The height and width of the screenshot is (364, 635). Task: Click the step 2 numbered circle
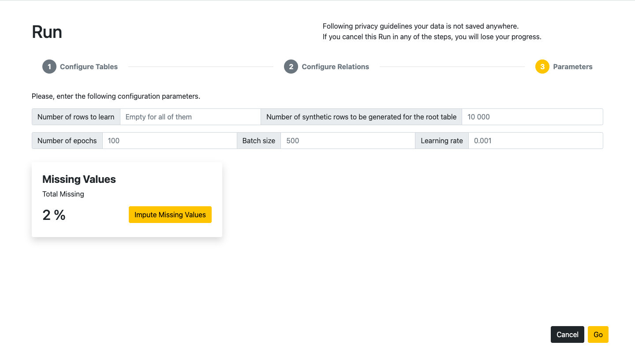[x=291, y=67]
